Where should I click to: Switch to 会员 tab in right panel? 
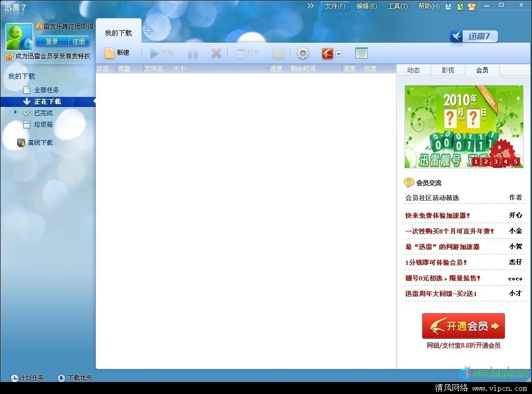(x=482, y=70)
